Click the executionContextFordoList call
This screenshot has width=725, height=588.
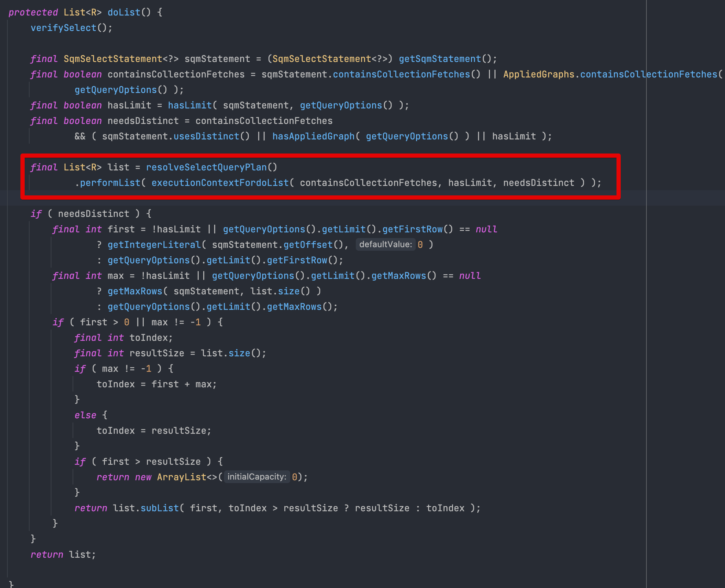(x=220, y=183)
